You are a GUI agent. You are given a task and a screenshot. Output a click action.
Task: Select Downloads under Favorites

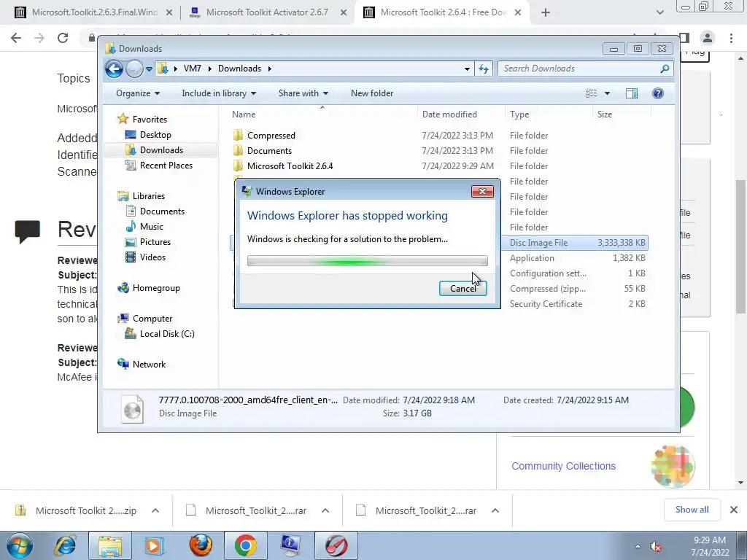(x=161, y=150)
